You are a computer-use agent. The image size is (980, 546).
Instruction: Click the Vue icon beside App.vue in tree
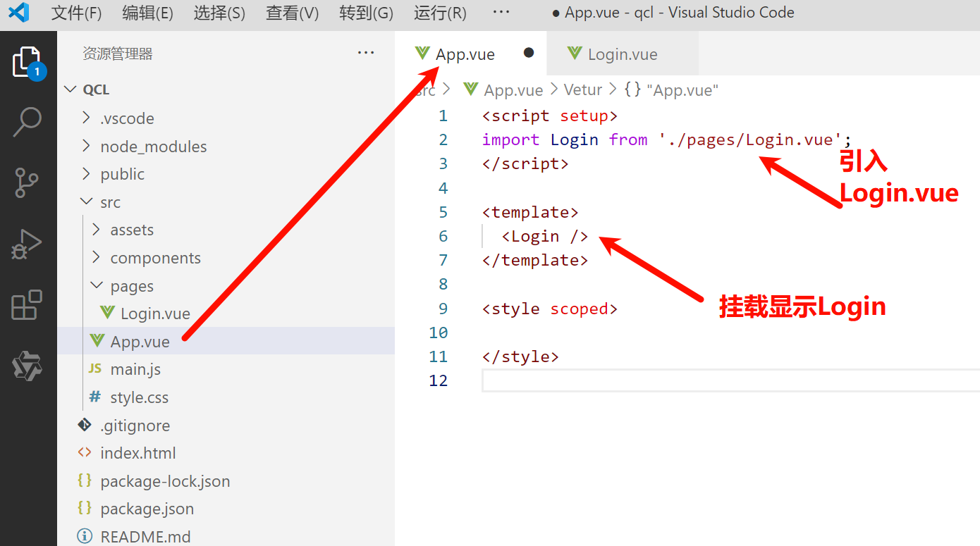pos(97,341)
